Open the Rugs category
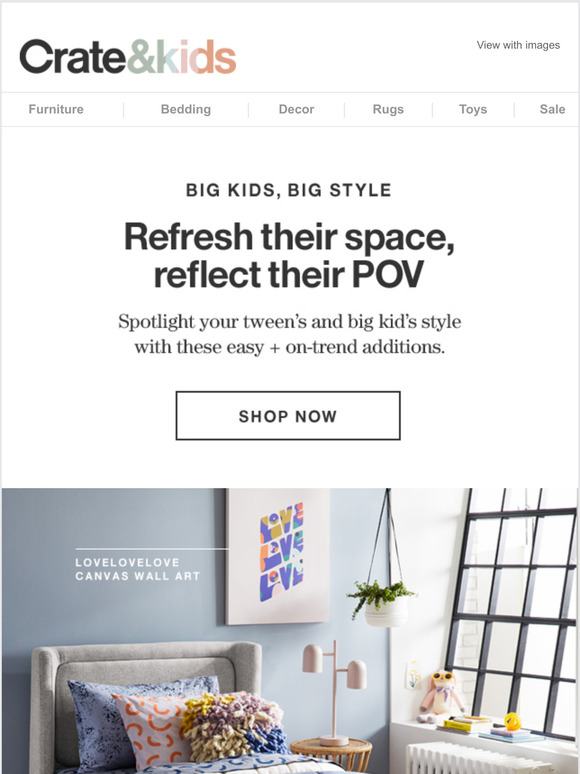Viewport: 580px width, 774px height. coord(388,109)
